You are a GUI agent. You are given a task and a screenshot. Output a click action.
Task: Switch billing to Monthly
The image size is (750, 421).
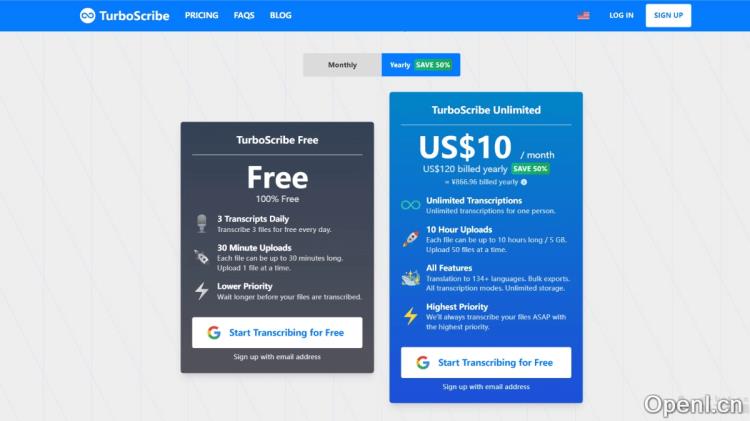click(342, 65)
